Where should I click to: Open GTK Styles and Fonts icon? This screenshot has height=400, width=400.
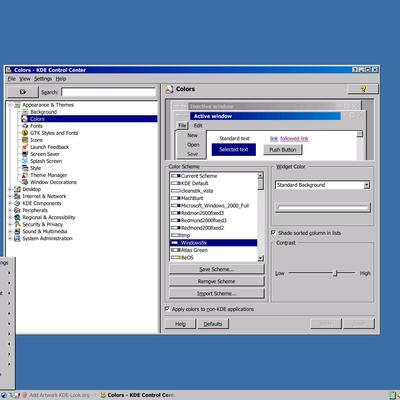[x=25, y=133]
